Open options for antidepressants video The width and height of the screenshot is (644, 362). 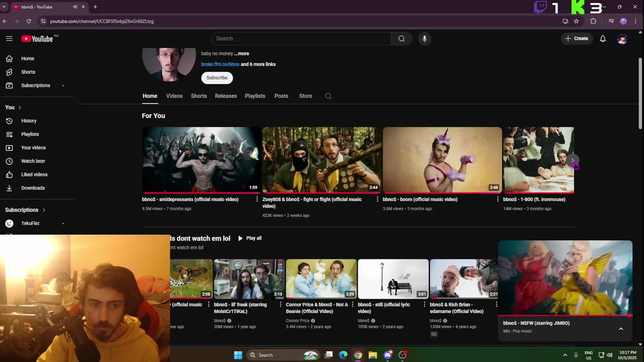(x=257, y=200)
